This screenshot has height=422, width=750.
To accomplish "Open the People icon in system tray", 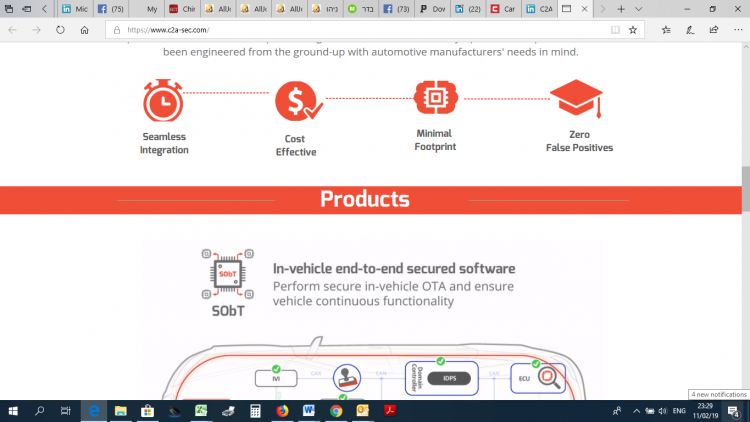I will (x=617, y=411).
